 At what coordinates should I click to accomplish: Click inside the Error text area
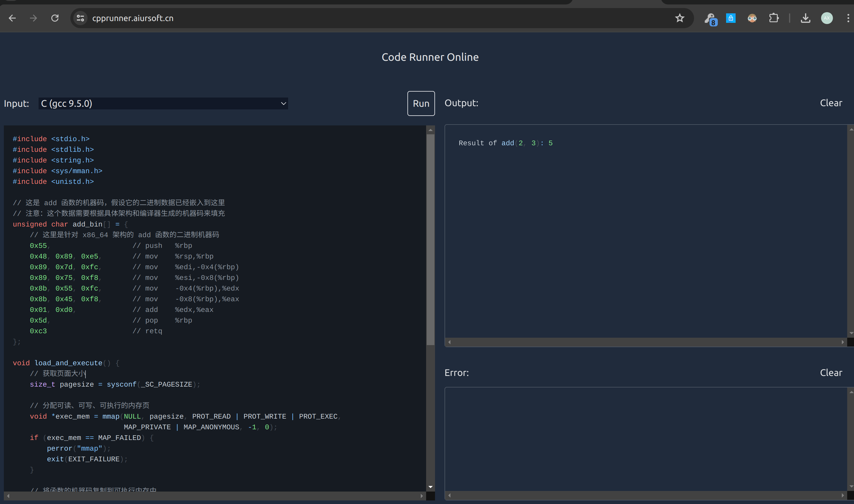pos(646,439)
